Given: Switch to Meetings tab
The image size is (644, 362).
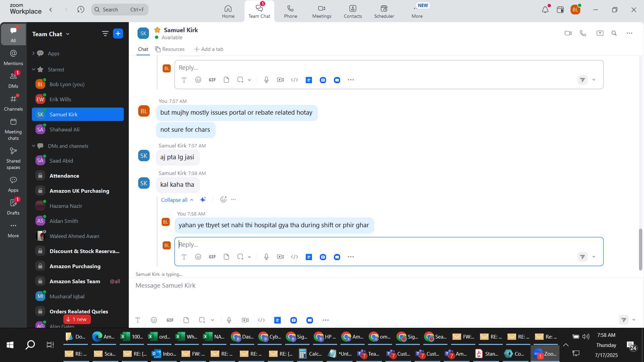Looking at the screenshot, I should pyautogui.click(x=322, y=11).
